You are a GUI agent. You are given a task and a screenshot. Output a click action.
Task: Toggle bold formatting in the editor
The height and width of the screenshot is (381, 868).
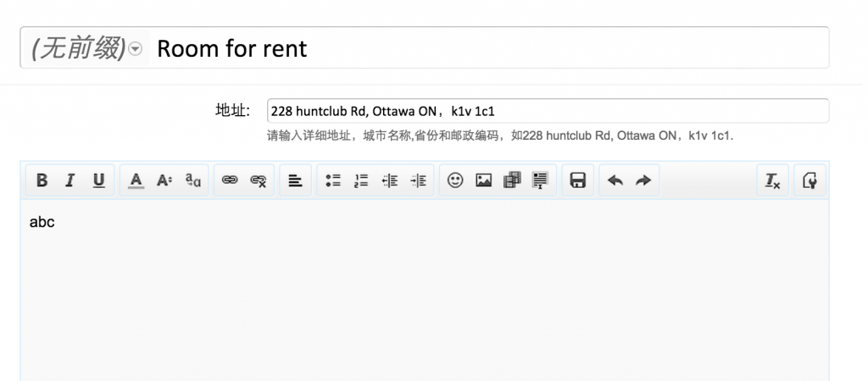click(x=42, y=180)
